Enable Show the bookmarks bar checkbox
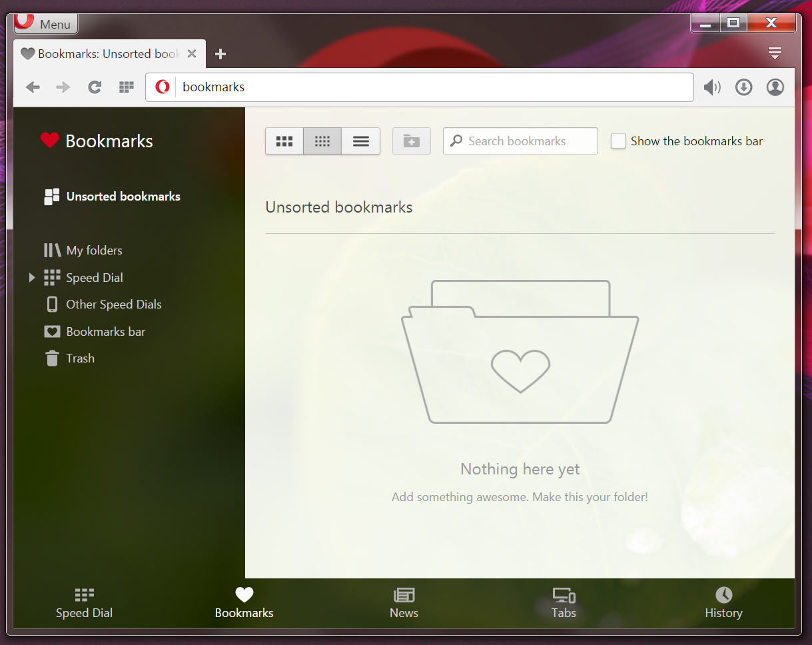The height and width of the screenshot is (645, 812). click(x=619, y=141)
